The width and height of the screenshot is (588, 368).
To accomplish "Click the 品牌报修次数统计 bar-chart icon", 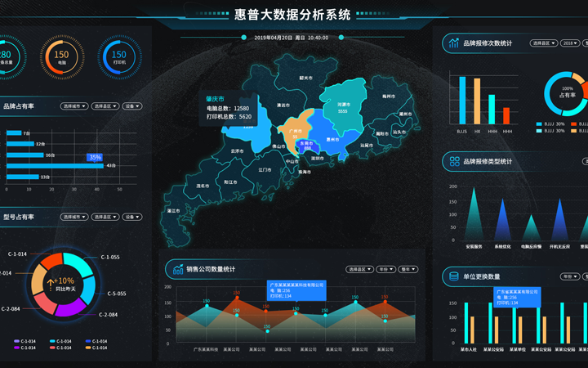I will [454, 43].
